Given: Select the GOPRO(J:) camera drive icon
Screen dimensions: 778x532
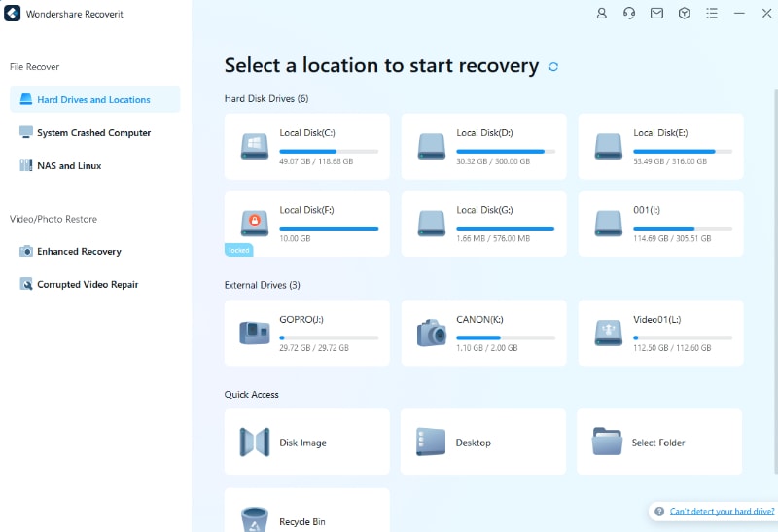Looking at the screenshot, I should [255, 333].
